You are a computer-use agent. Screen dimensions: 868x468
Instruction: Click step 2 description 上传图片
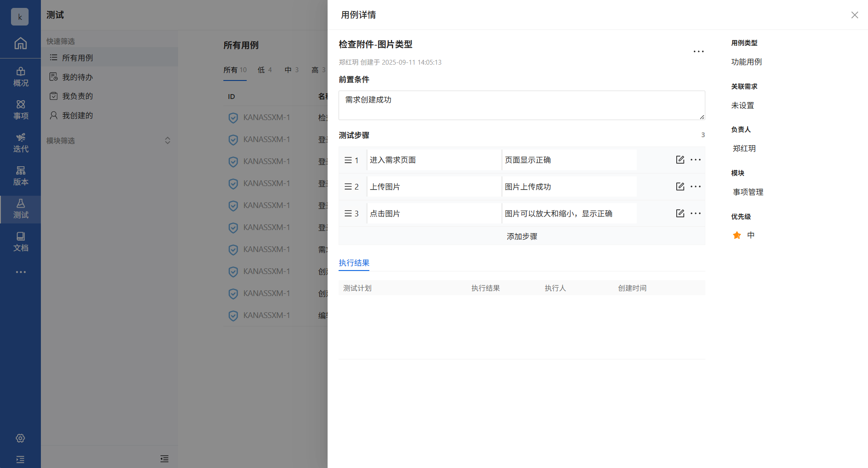tap(434, 187)
